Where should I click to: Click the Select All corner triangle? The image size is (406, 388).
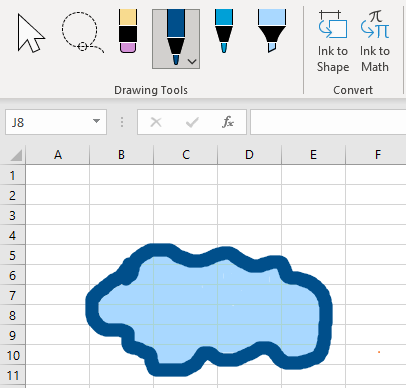click(x=15, y=155)
